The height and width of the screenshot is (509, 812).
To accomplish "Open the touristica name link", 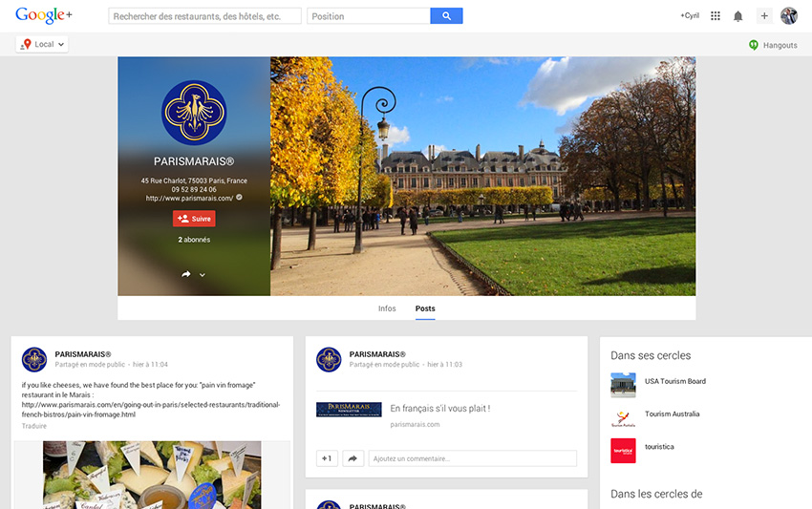I will (659, 446).
